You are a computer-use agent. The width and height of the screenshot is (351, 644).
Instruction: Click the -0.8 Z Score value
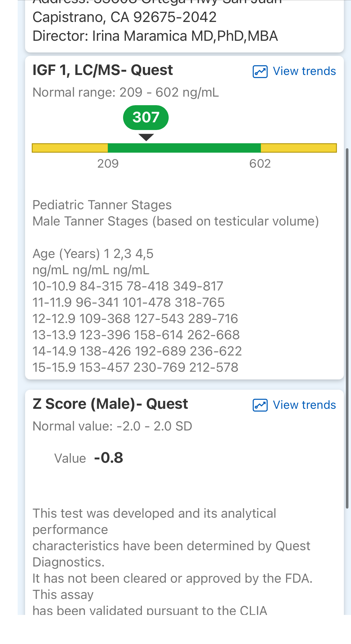point(109,458)
